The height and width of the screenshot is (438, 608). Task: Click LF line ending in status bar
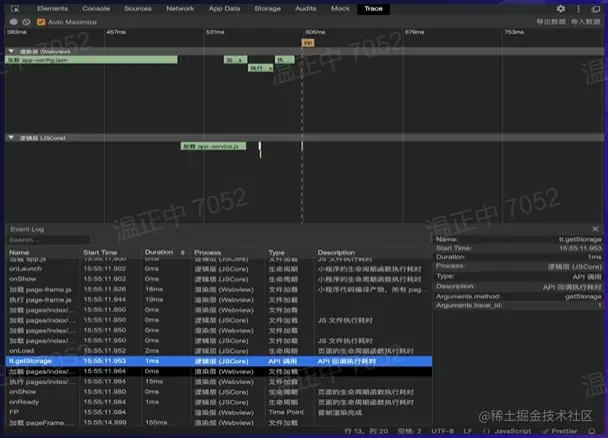click(468, 431)
